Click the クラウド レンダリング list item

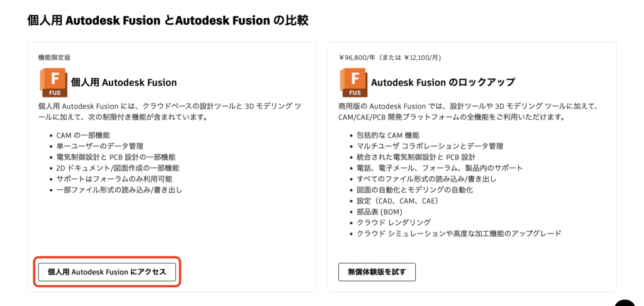pos(394,222)
